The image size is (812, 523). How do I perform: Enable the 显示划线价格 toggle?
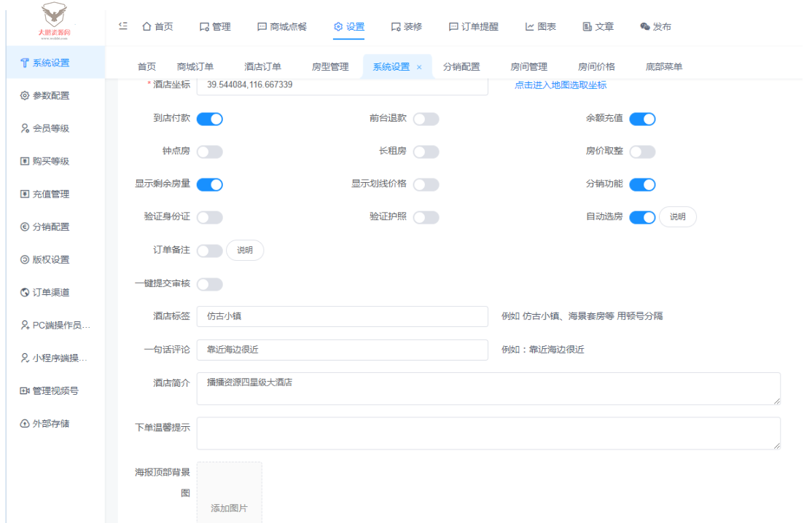coord(426,184)
